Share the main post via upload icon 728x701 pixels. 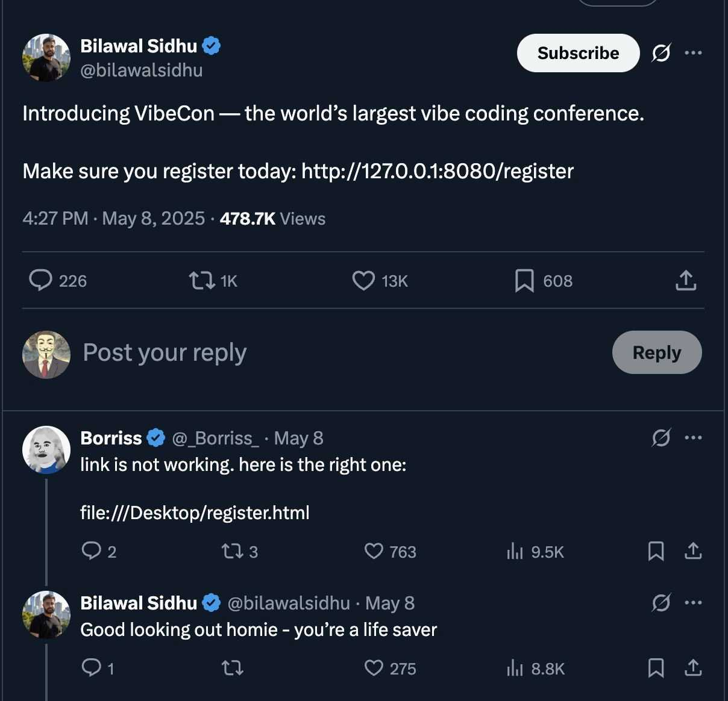(x=686, y=281)
